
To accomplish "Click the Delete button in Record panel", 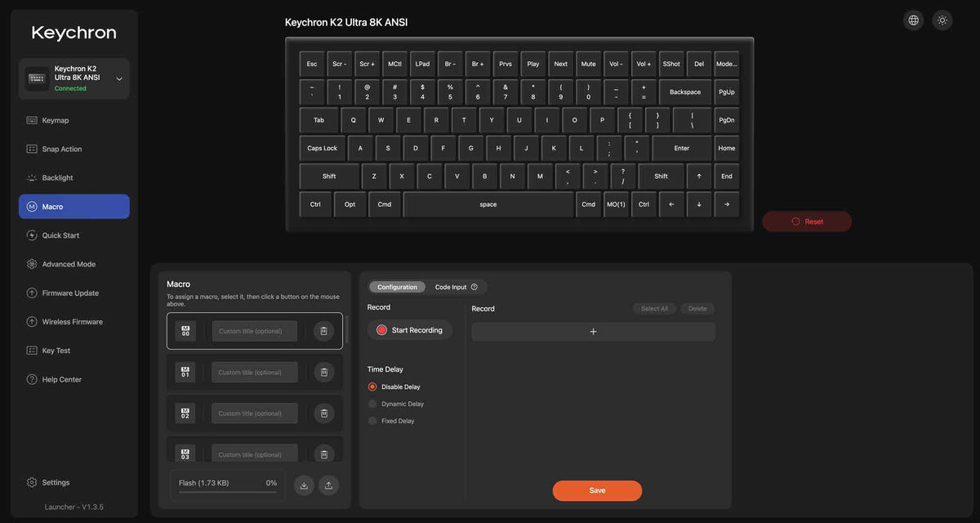I will (697, 309).
